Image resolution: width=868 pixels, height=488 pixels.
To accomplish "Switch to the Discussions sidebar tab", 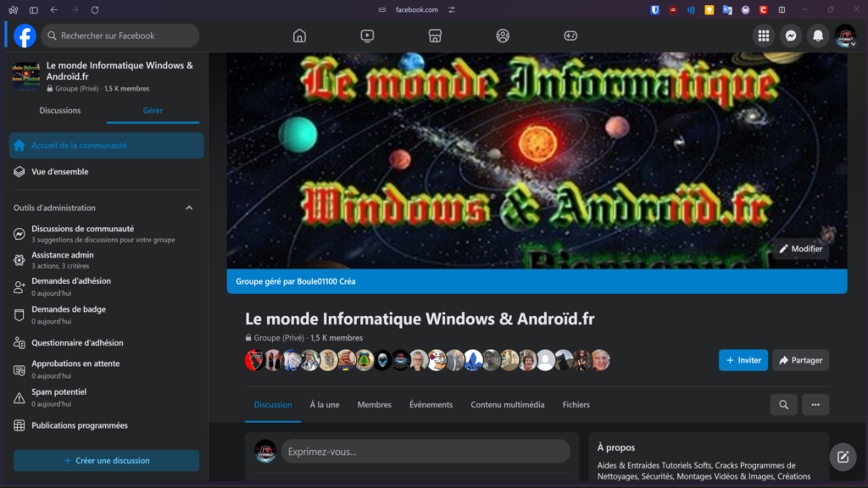I will [60, 111].
